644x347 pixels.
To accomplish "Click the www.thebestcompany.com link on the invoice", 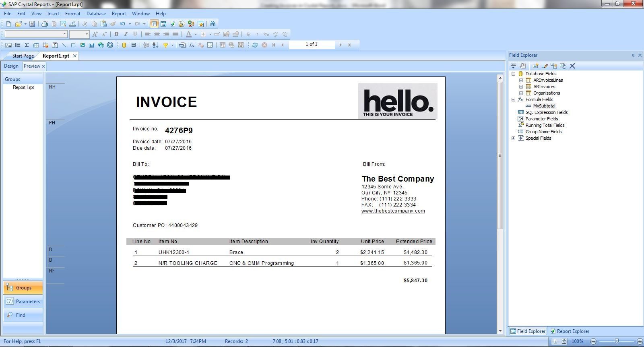I will pos(393,211).
